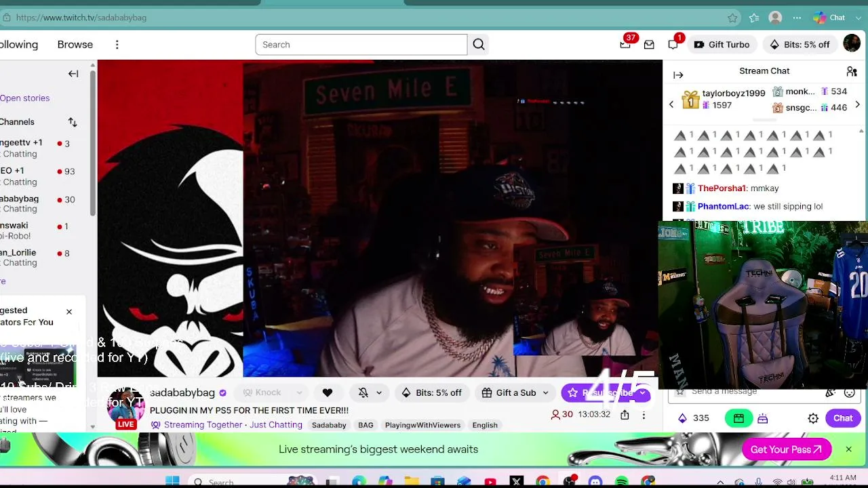Screen dimensions: 868x488
Task: Sort followed channels
Action: coord(73,122)
